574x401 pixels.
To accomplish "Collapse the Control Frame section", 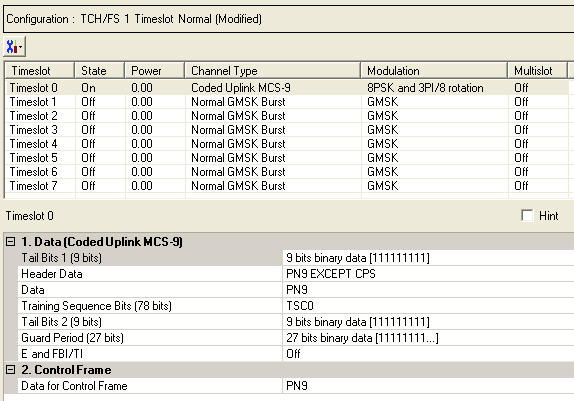I will pos(11,370).
